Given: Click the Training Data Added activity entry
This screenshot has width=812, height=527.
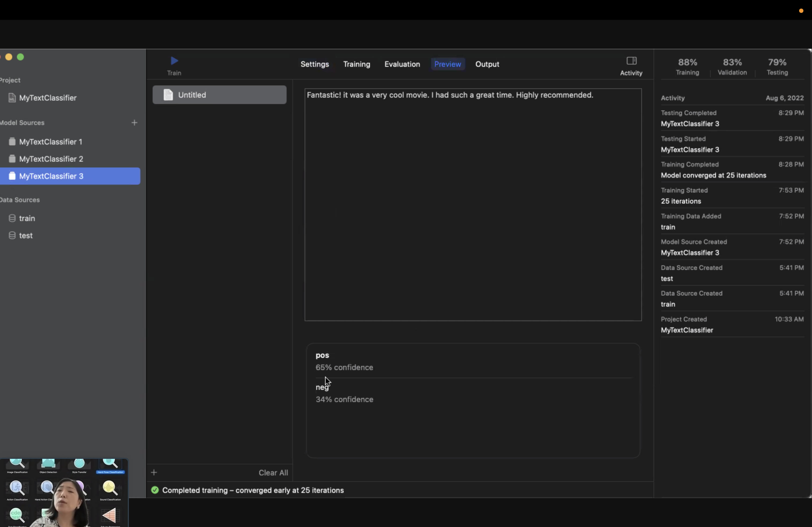Looking at the screenshot, I should coord(732,222).
